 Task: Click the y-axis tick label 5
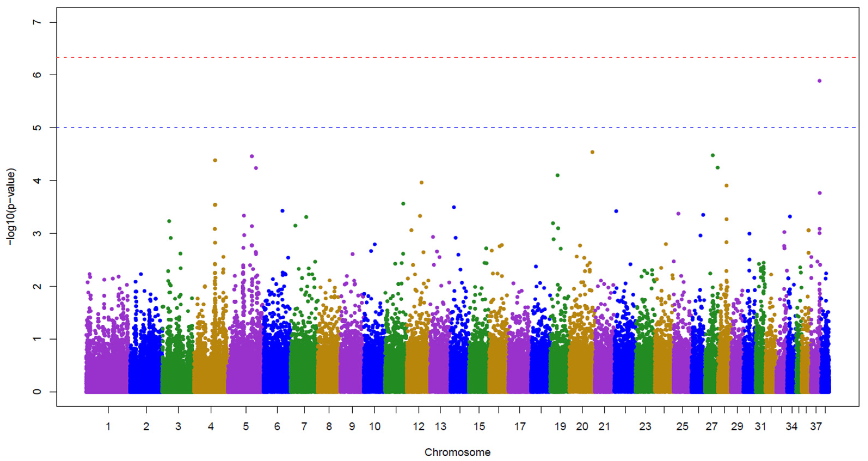coord(37,127)
